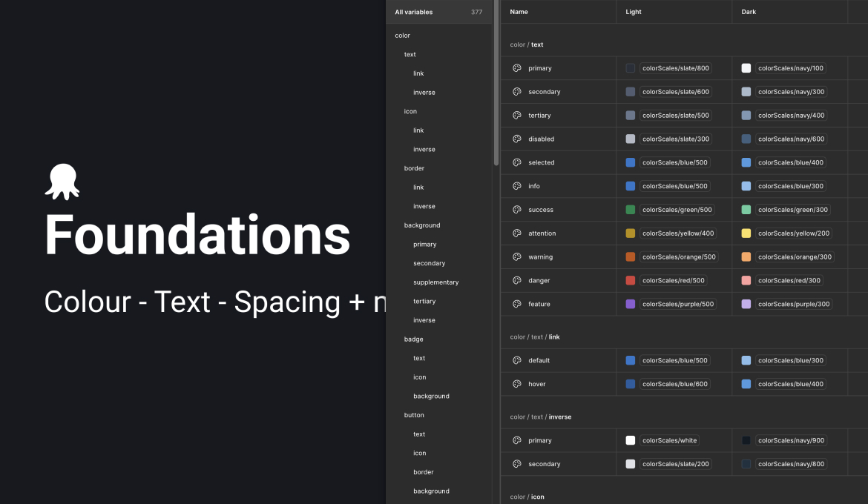This screenshot has height=504, width=868.
Task: Select All variables in the sidebar
Action: (x=414, y=12)
